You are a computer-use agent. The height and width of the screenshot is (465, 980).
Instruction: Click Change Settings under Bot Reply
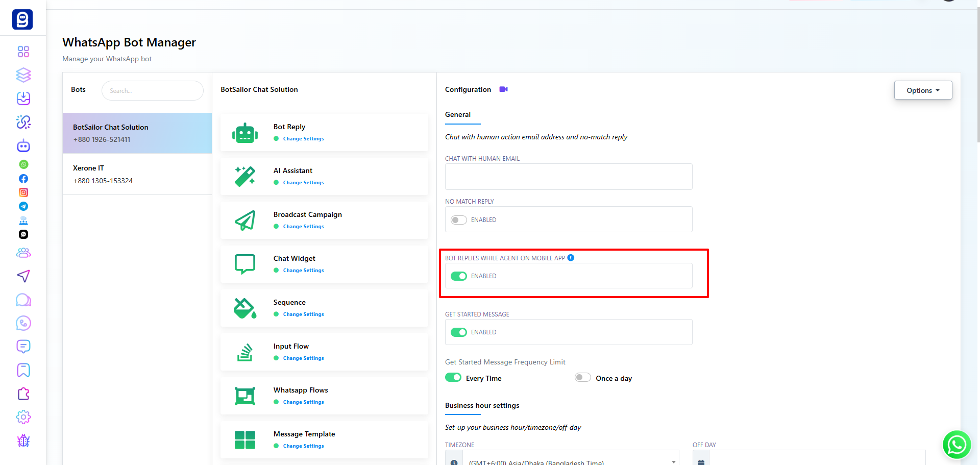click(303, 139)
